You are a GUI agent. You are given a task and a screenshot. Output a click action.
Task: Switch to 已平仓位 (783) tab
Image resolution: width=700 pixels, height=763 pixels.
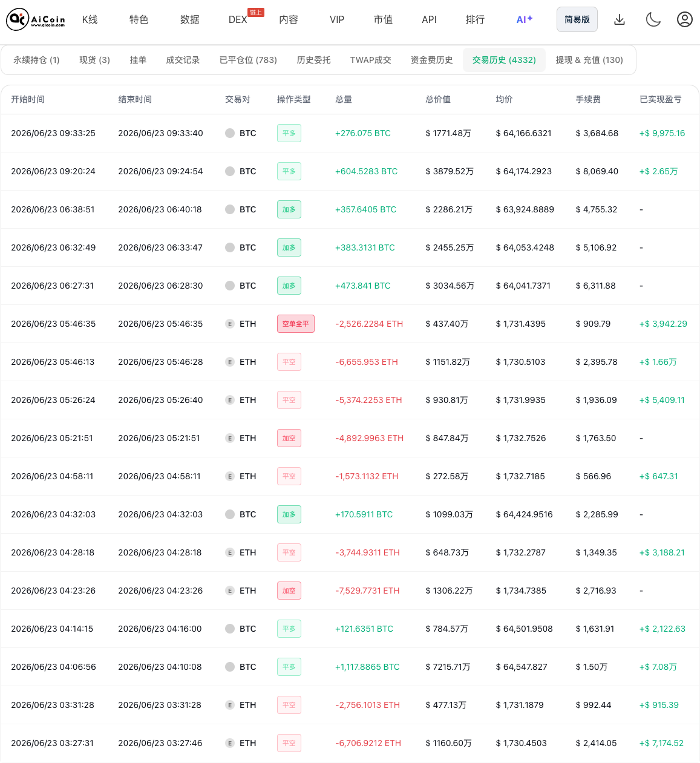pyautogui.click(x=248, y=60)
